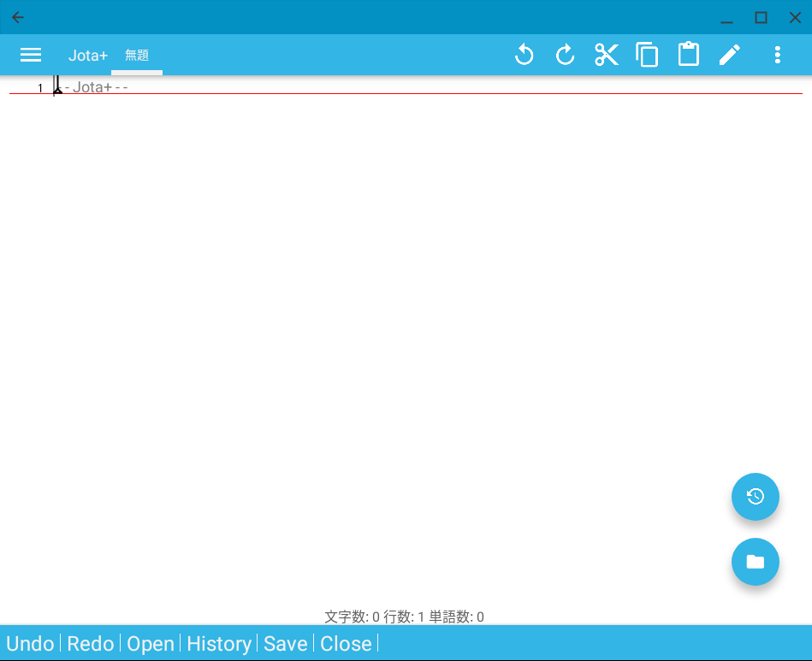Cut text with the scissors icon
The height and width of the screenshot is (661, 812).
click(x=606, y=55)
